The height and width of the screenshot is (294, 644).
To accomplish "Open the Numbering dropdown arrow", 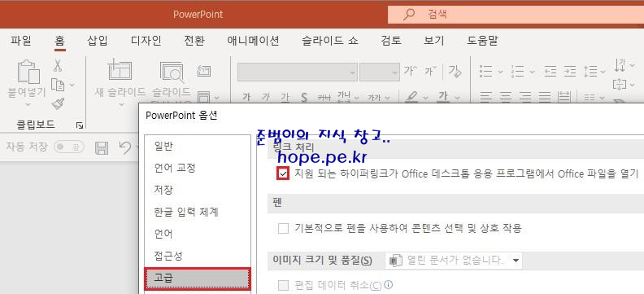I will tap(532, 72).
